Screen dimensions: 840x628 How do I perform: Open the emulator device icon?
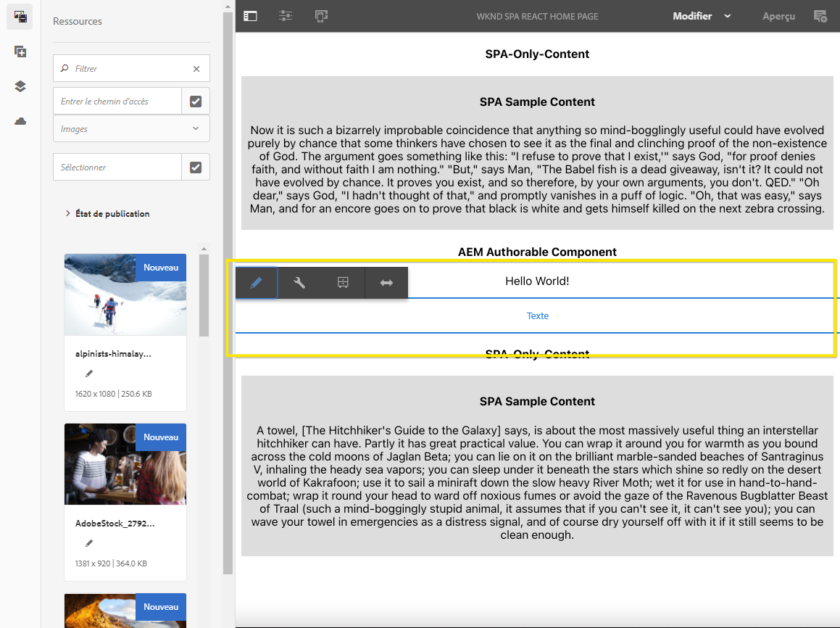[x=321, y=16]
